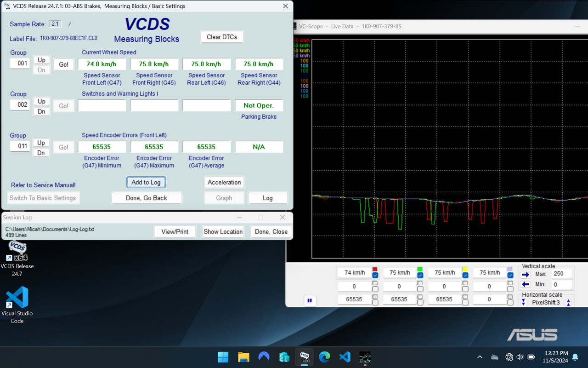Click the Vertical scale Max field showing 250
Viewport: 588px width, 368px height.
click(x=561, y=274)
